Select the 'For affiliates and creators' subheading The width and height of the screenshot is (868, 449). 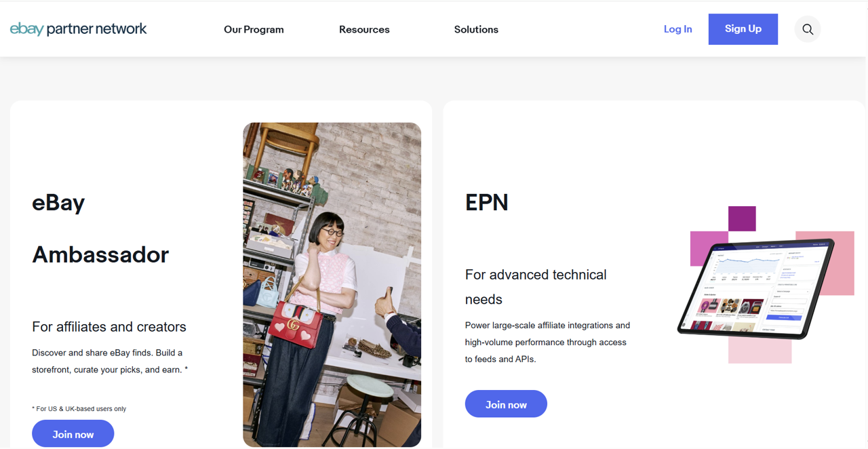tap(109, 327)
